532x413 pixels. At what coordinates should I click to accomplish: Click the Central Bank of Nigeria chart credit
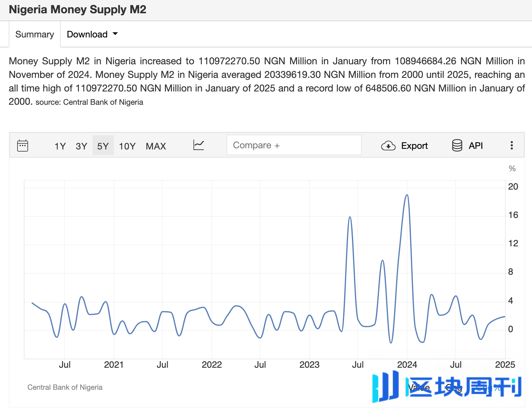[65, 387]
